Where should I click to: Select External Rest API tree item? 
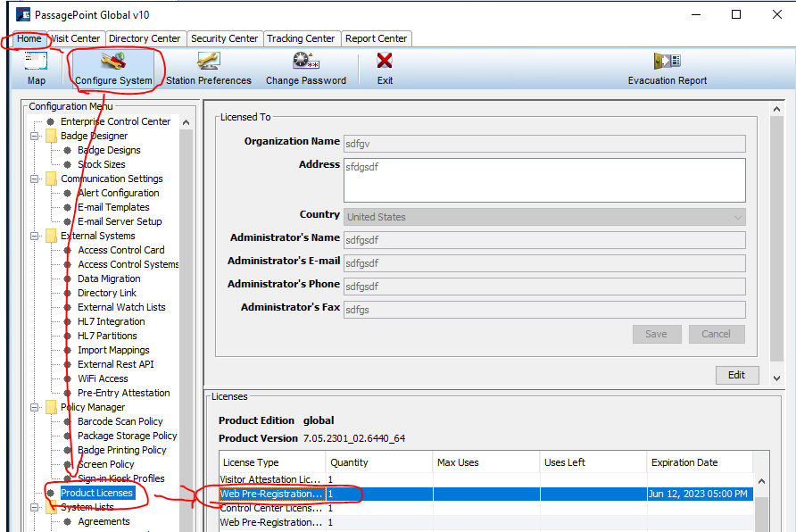pos(116,364)
